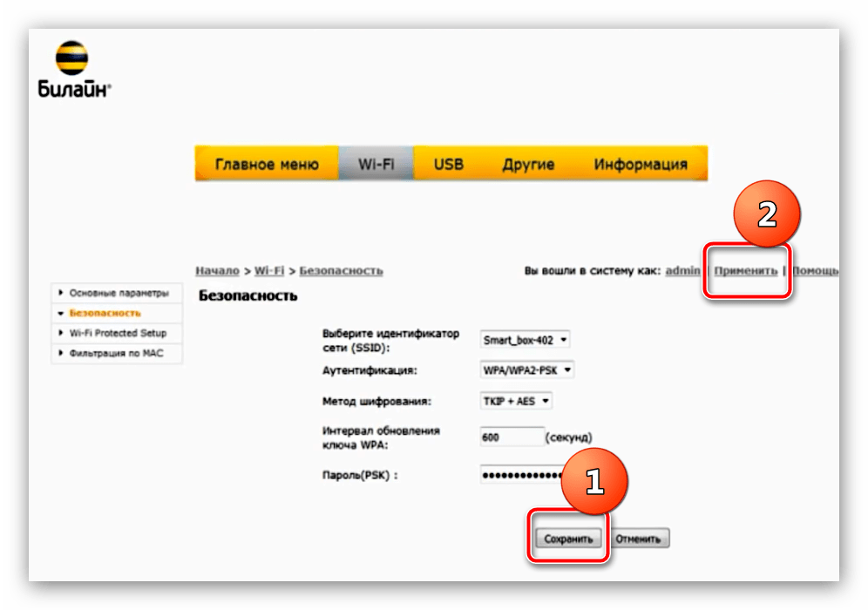Image resolution: width=868 pixels, height=610 pixels.
Task: Open the Аутентификация dropdown
Action: click(x=527, y=370)
